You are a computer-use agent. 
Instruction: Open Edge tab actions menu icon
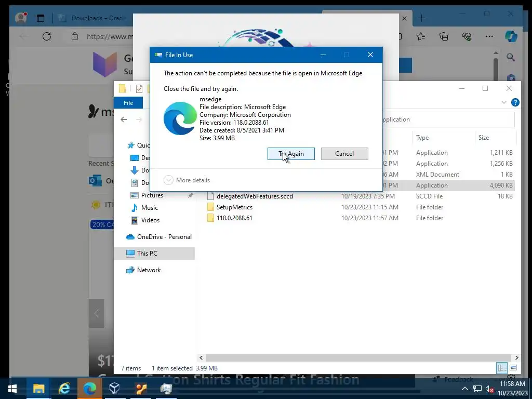[x=41, y=18]
